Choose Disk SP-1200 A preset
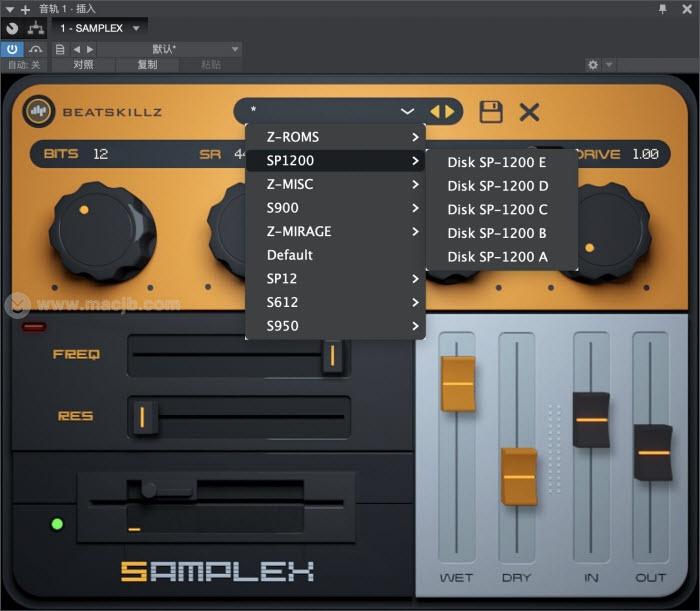This screenshot has width=700, height=611. point(502,257)
